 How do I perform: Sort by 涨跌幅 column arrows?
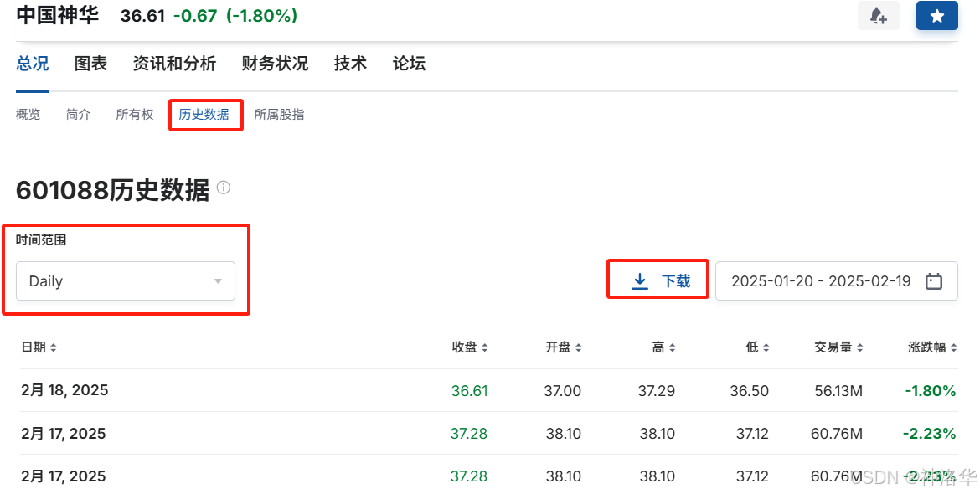(x=953, y=347)
